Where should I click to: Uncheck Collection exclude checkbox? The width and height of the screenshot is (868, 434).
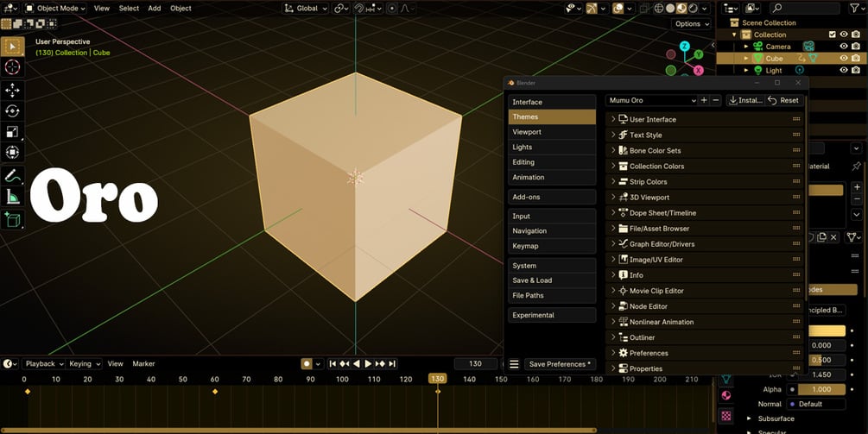click(832, 35)
